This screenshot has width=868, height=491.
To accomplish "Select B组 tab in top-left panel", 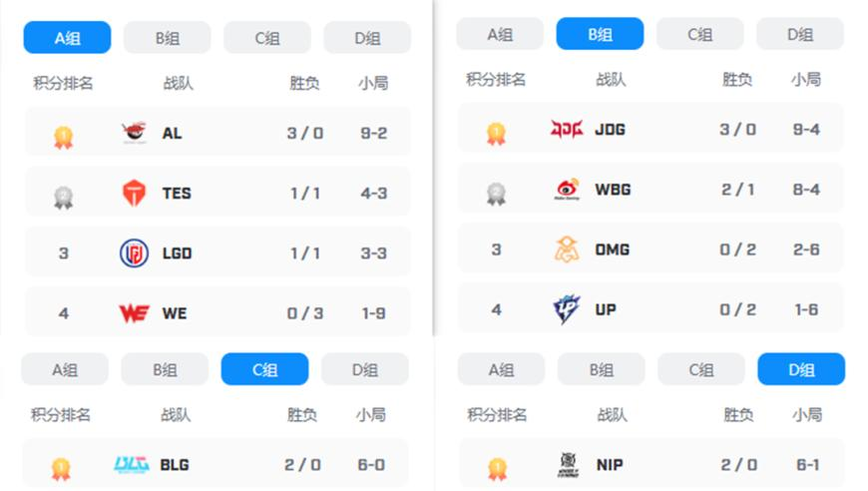I will click(x=168, y=38).
